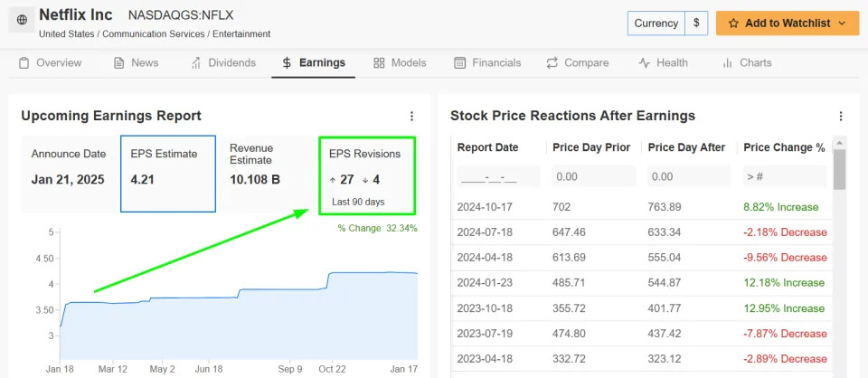Screen dimensions: 868x378
Task: Click the 401.77 price day after cell
Action: click(665, 308)
